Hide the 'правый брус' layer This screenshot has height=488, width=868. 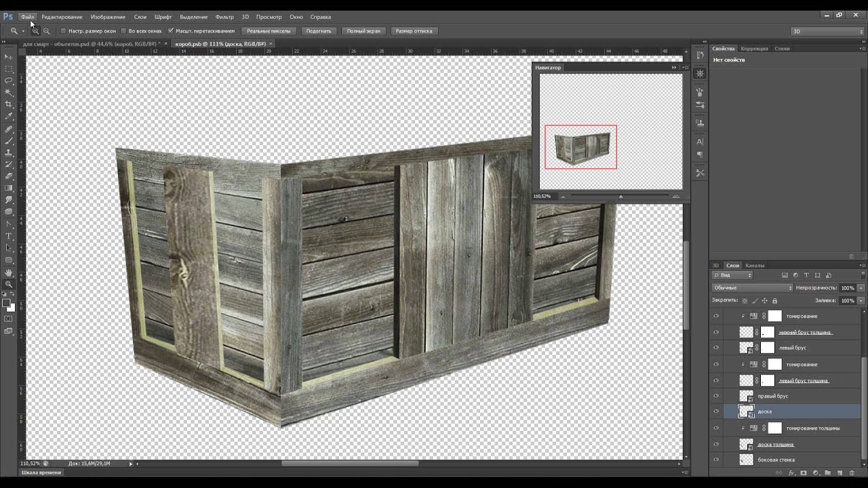tap(716, 396)
